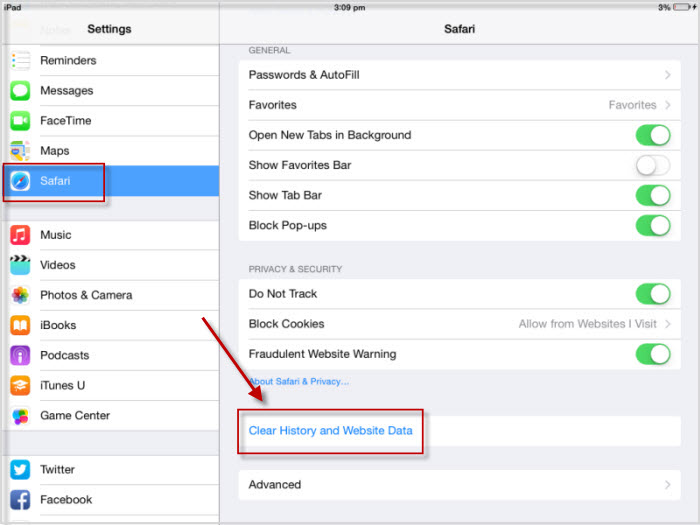Select Music in the sidebar
Image resolution: width=700 pixels, height=525 pixels.
click(x=111, y=235)
